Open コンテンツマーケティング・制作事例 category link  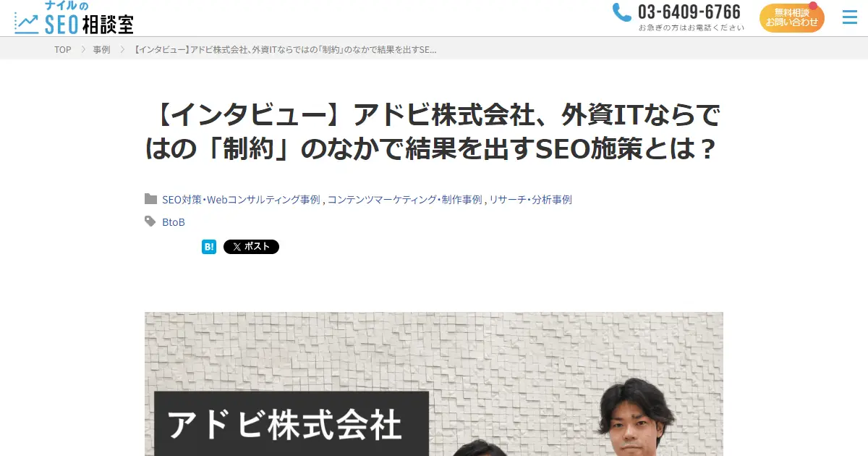click(404, 200)
